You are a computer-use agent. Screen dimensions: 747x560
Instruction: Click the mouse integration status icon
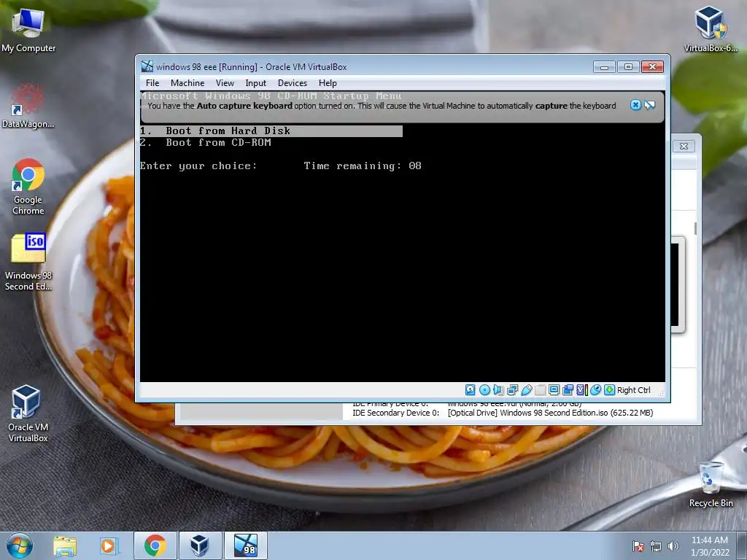pos(595,390)
